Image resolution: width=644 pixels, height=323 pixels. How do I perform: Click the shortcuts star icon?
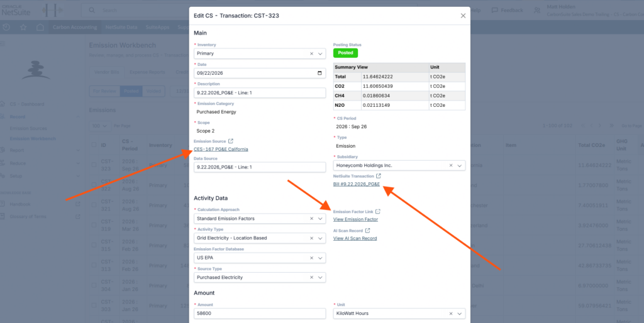(x=23, y=28)
